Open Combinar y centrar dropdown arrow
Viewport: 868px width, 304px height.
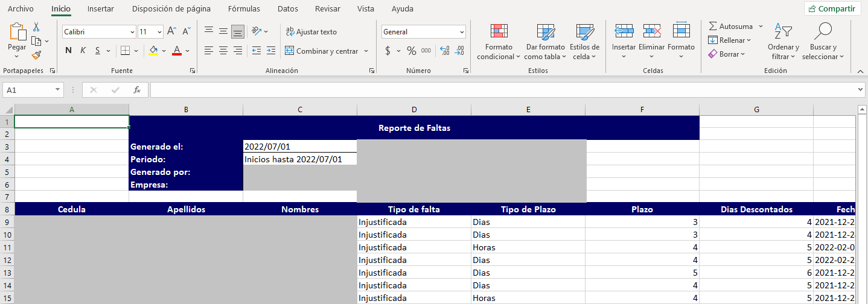click(366, 51)
